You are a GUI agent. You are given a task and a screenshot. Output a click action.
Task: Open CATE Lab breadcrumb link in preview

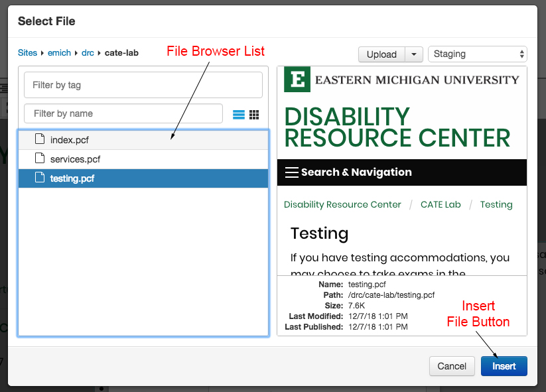tap(441, 204)
